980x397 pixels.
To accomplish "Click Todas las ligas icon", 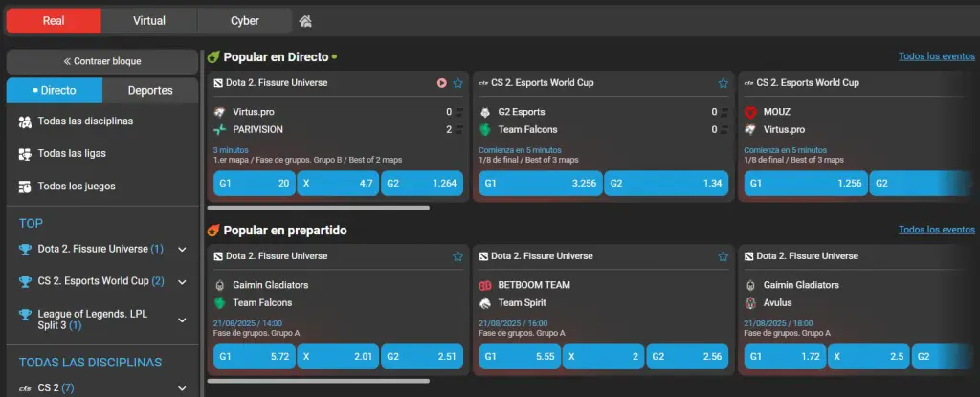I will (x=25, y=154).
